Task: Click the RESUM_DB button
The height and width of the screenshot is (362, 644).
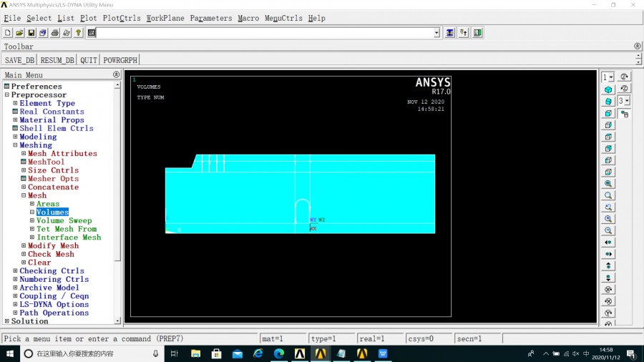Action: pos(57,60)
